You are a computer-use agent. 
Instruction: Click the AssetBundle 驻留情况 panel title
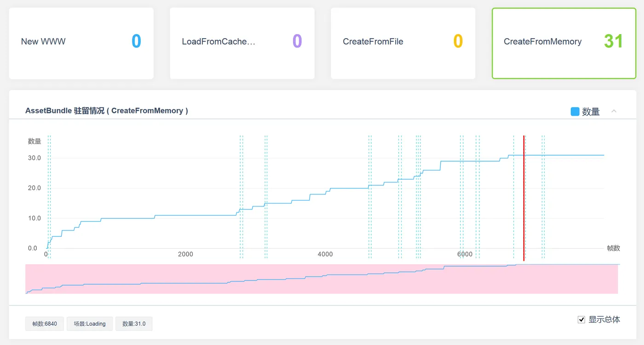[x=107, y=111]
